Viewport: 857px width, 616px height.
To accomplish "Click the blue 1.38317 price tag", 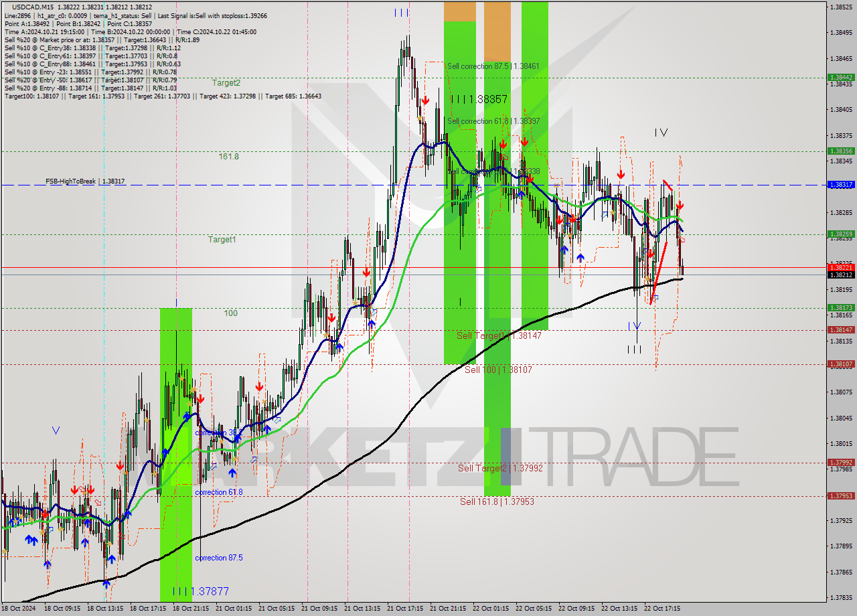I will tap(841, 185).
